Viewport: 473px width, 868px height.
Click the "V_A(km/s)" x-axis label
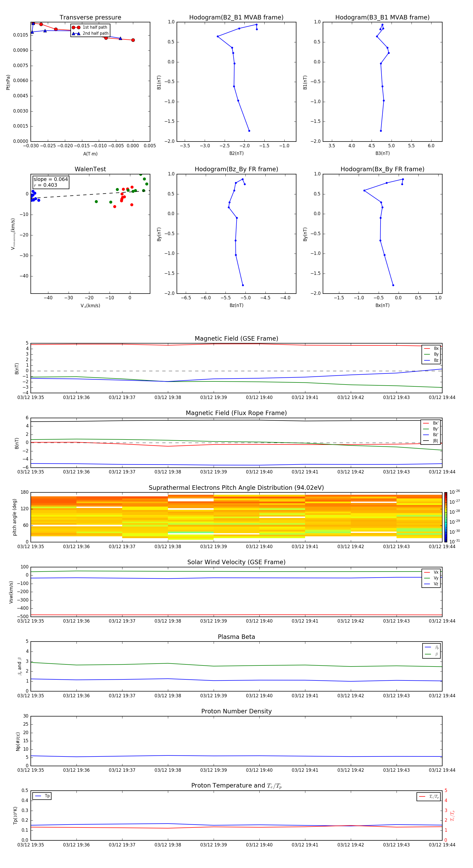point(90,306)
